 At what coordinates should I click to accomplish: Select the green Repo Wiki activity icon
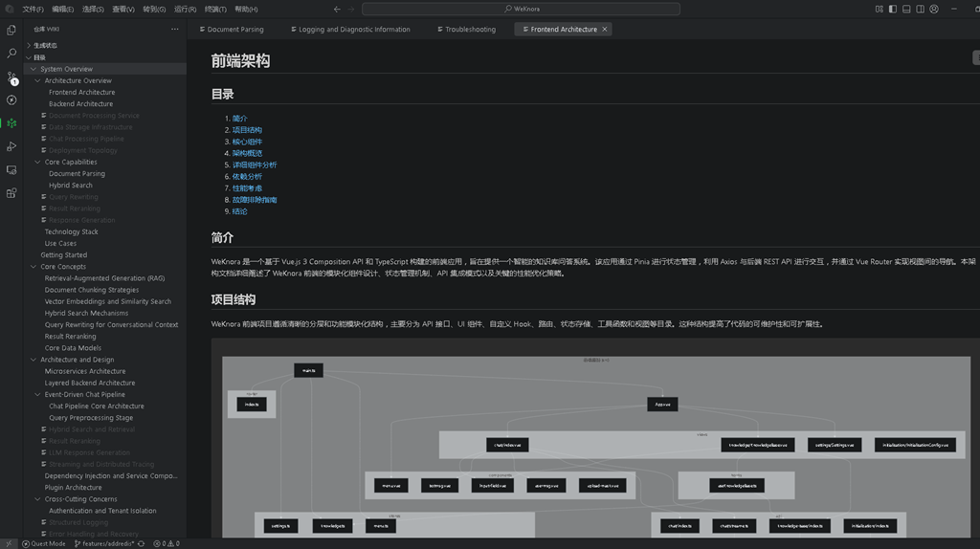11,123
